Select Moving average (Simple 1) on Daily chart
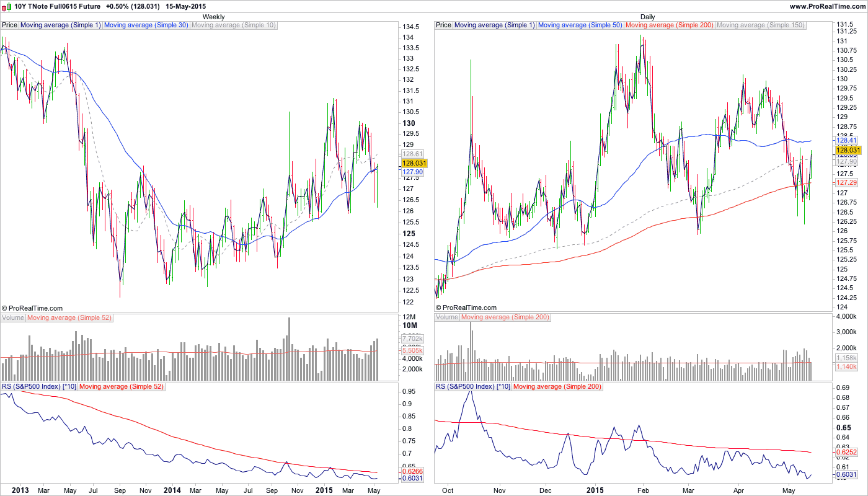Screen dimensions: 868x496 point(494,25)
